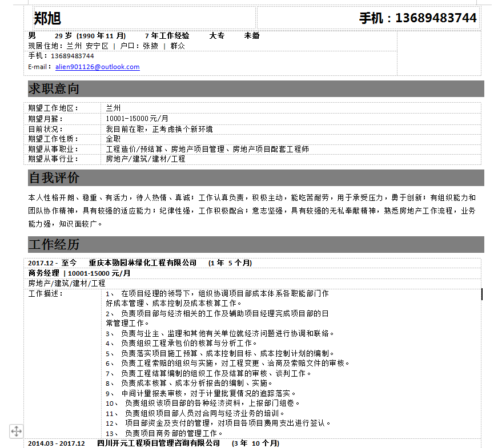Click duty item 8 负责成本核算、成本分析报告

coord(189,384)
